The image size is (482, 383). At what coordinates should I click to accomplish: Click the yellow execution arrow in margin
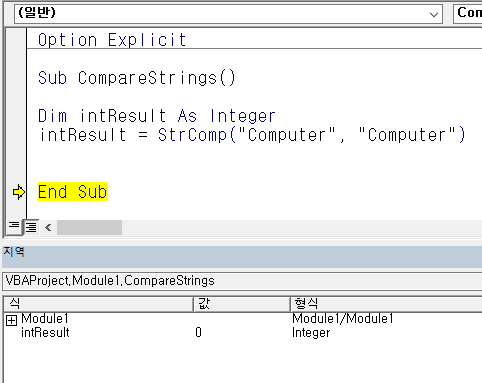point(19,192)
